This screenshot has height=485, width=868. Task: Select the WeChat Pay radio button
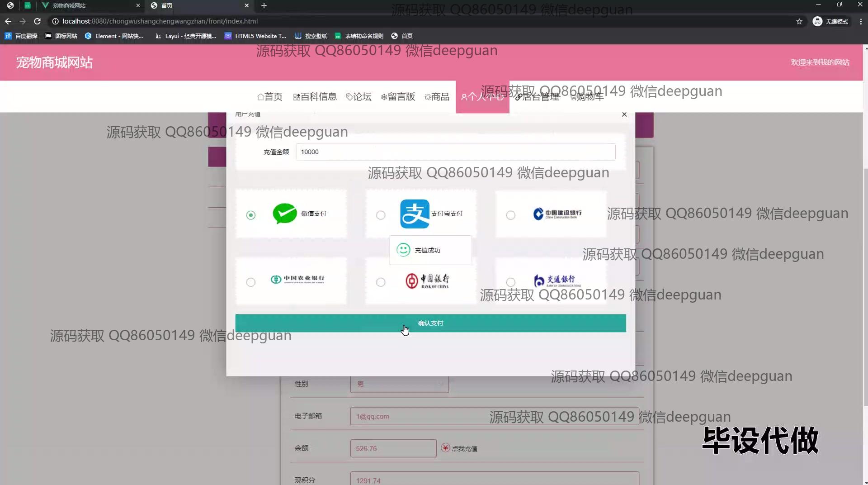(251, 215)
